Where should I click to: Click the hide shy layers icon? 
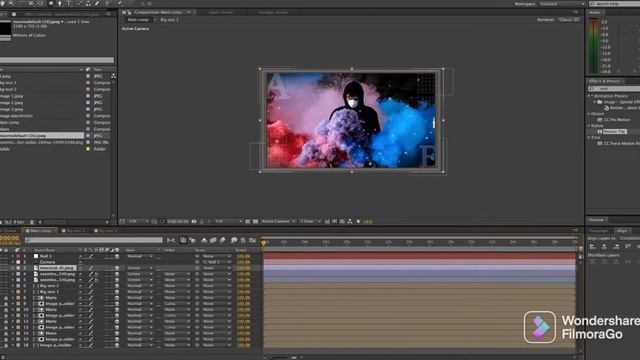point(204,240)
